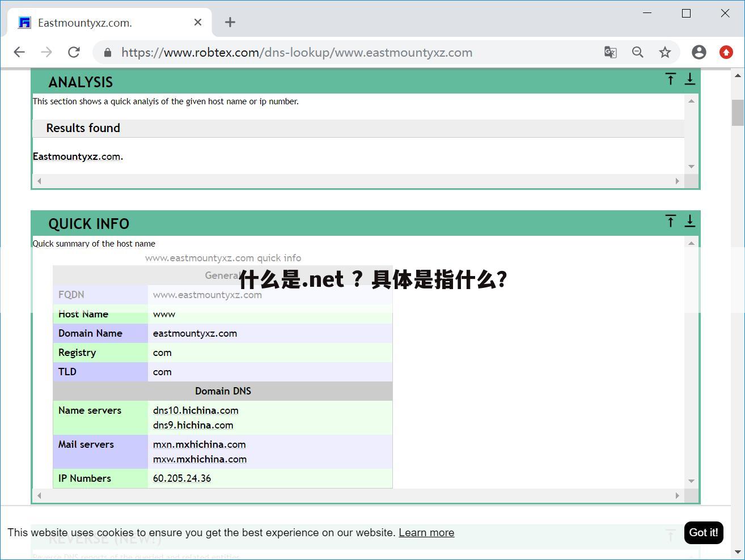The height and width of the screenshot is (560, 745).
Task: Open the Learn more cookie policy link
Action: tap(426, 533)
